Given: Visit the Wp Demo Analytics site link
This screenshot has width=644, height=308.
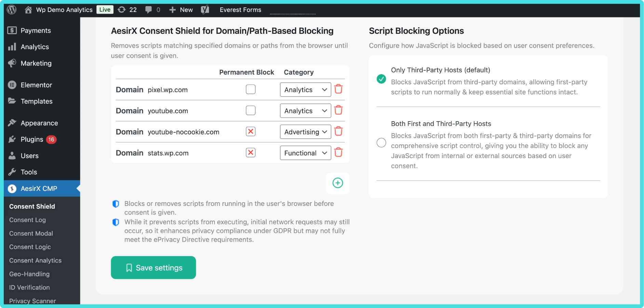Looking at the screenshot, I should [x=64, y=10].
